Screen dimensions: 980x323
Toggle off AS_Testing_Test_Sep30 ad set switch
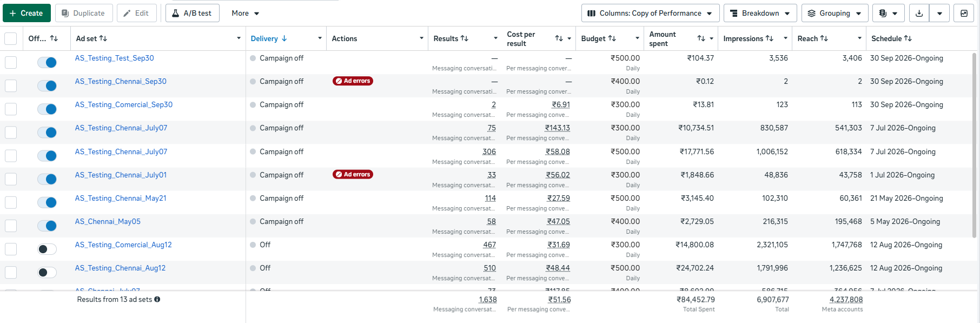pos(47,62)
